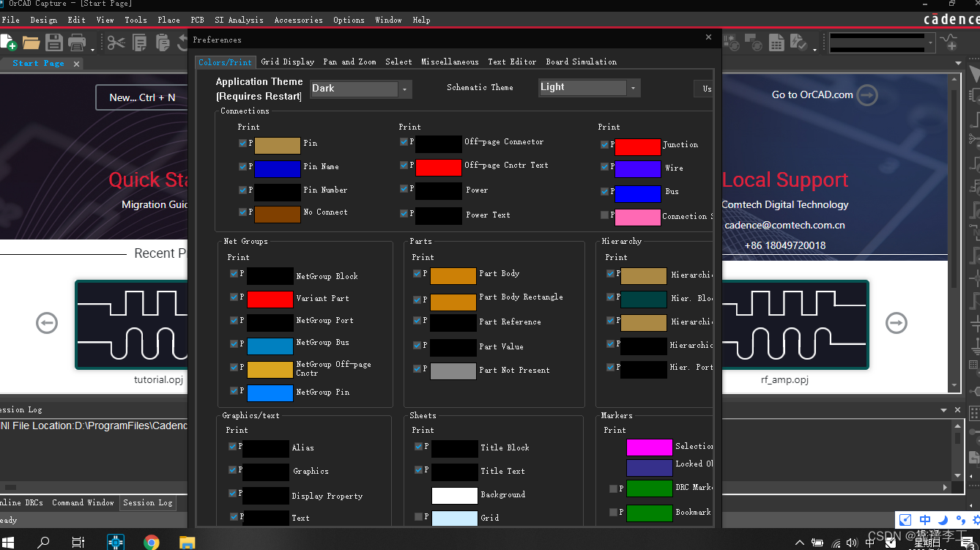Screen dimensions: 980x550
Task: Click the New... Ctrl + N button
Action: [142, 97]
